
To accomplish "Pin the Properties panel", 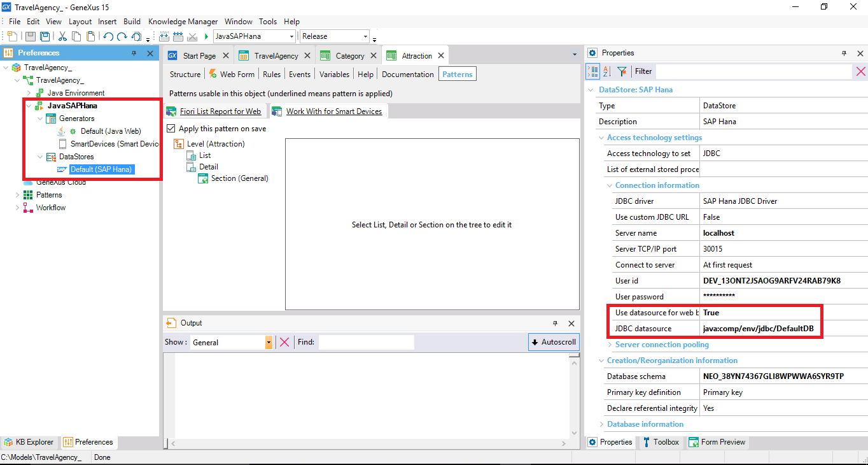I will [x=844, y=54].
